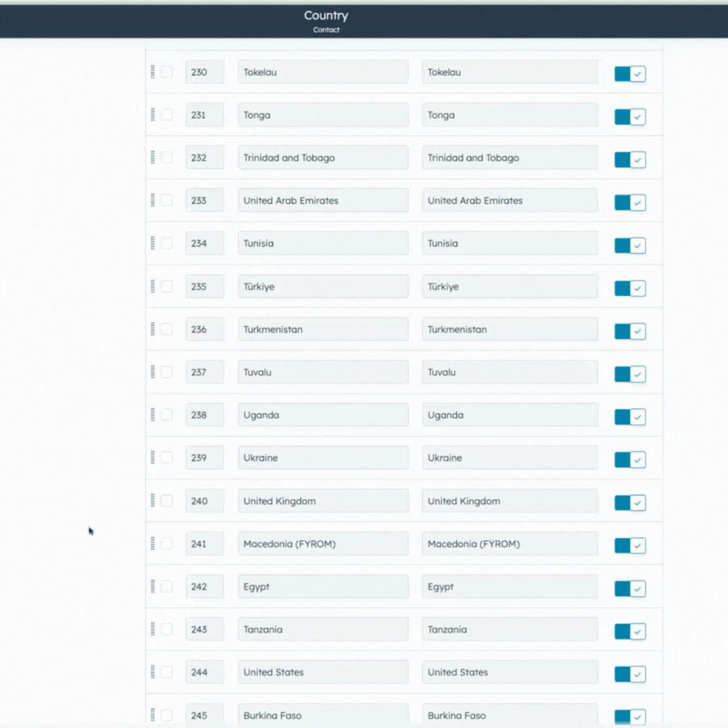Turn off the United Arab Emirates toggle
Image resolution: width=728 pixels, height=728 pixels.
[630, 202]
